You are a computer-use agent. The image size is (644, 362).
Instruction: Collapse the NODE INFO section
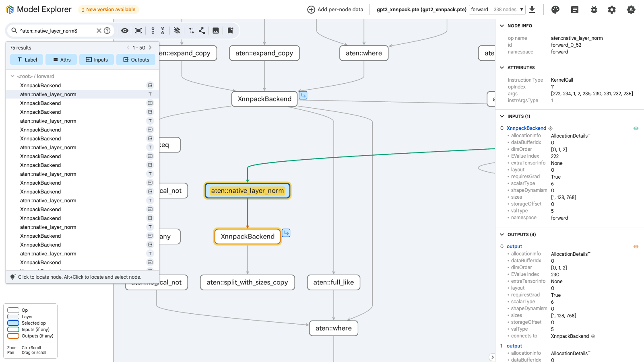pyautogui.click(x=502, y=26)
